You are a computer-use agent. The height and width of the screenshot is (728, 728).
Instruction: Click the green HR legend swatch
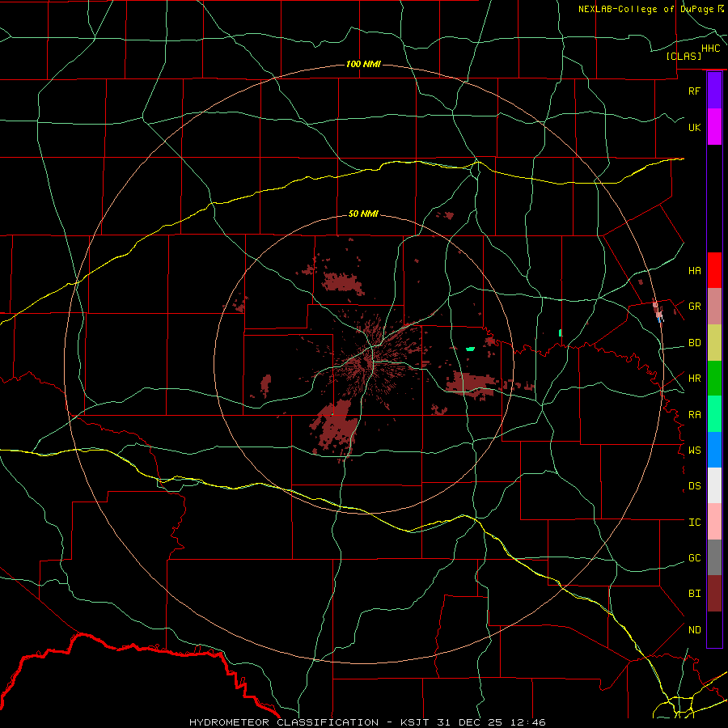point(714,379)
